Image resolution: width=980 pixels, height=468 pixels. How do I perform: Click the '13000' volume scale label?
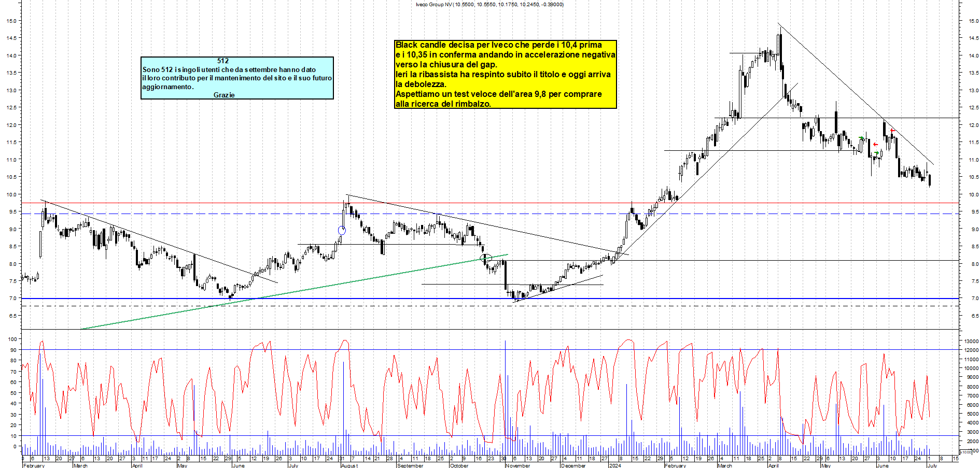coord(971,341)
